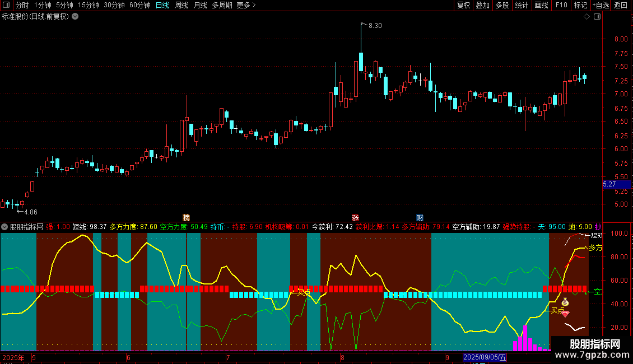This screenshot has width=633, height=364.
Task: Click the 空方力度: 50.49 value
Action: (184, 227)
